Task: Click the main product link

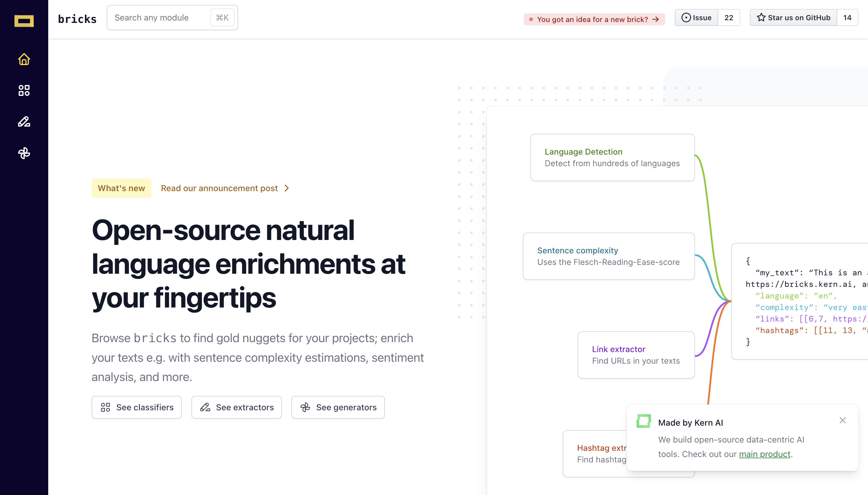Action: pos(764,454)
